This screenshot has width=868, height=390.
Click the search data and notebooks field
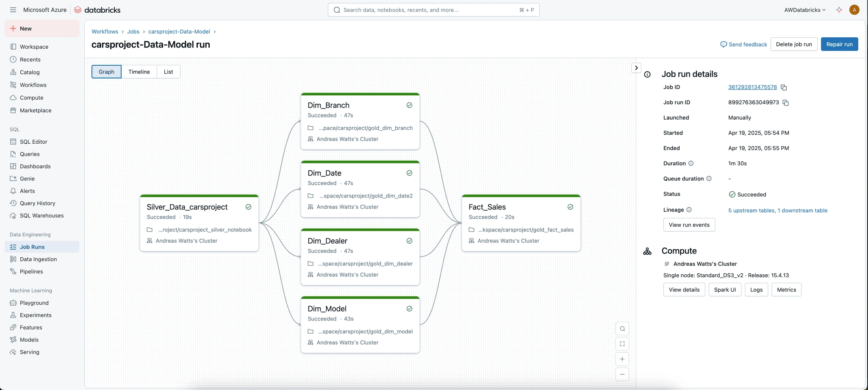433,10
